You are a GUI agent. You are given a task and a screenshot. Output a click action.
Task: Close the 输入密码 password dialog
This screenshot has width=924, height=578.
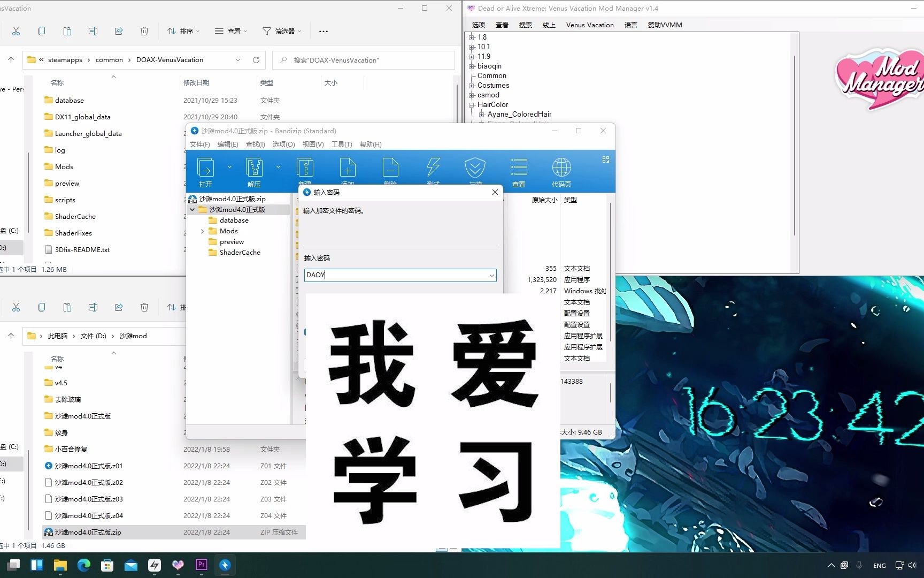pos(495,192)
